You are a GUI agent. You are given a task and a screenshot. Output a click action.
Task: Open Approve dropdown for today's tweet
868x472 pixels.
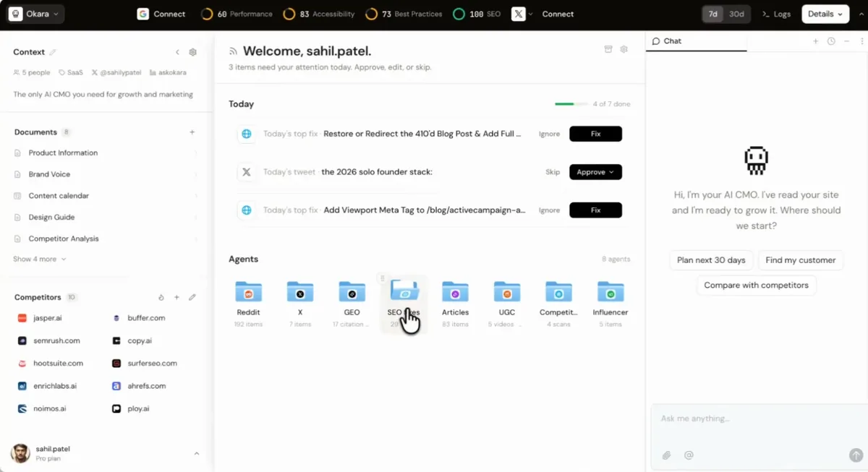click(595, 172)
